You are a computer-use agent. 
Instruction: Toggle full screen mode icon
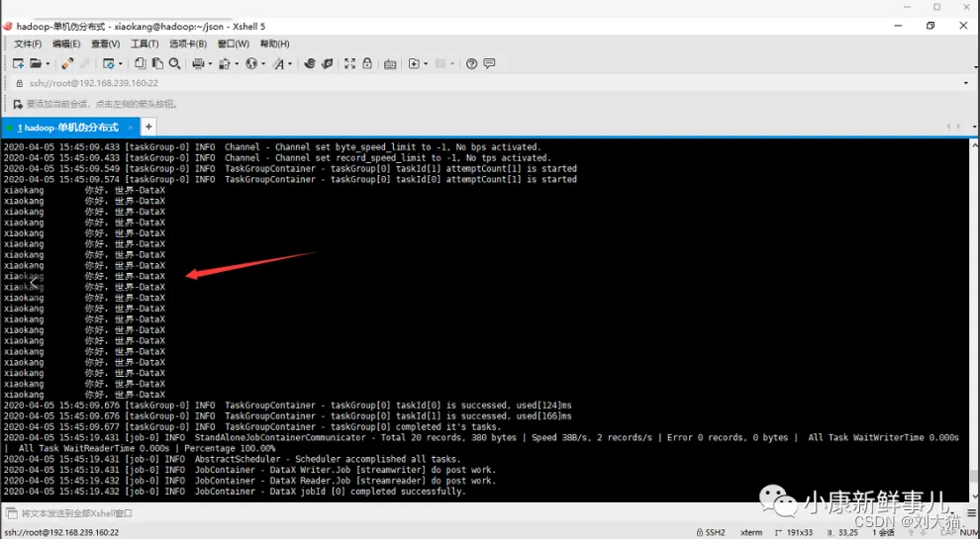pos(350,63)
